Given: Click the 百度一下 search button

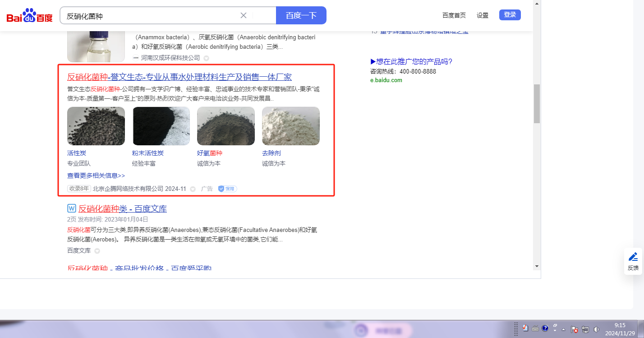Looking at the screenshot, I should point(301,15).
